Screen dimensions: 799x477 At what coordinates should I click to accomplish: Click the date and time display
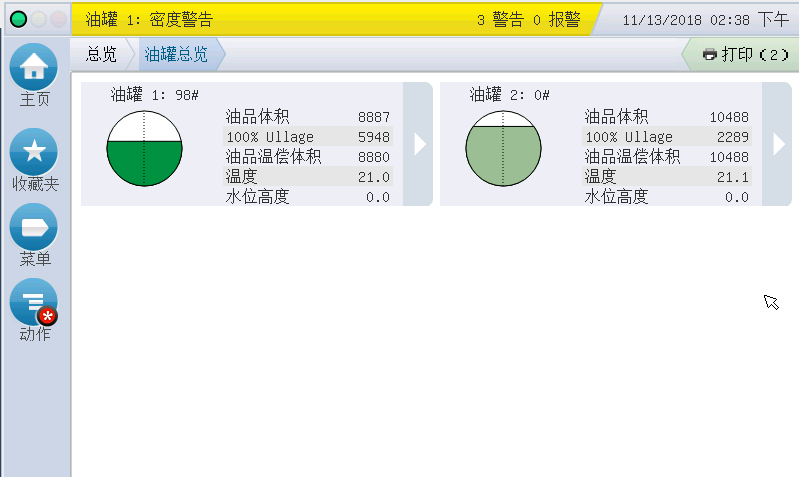(704, 19)
